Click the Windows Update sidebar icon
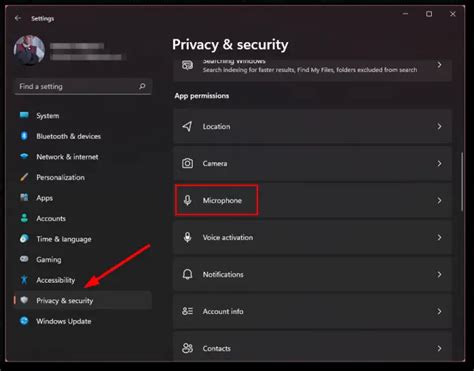Screen dimensions: 474x371 pos(24,321)
